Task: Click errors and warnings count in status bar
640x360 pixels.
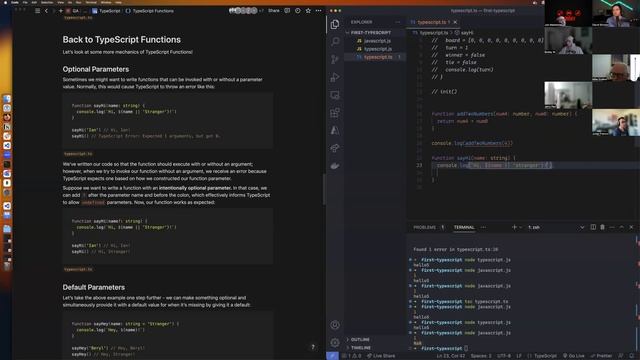Action: point(351,356)
